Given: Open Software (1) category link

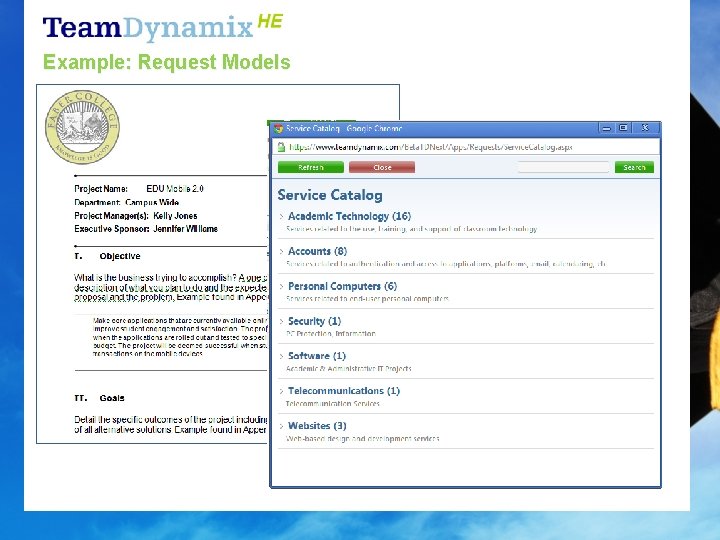Looking at the screenshot, I should 316,356.
